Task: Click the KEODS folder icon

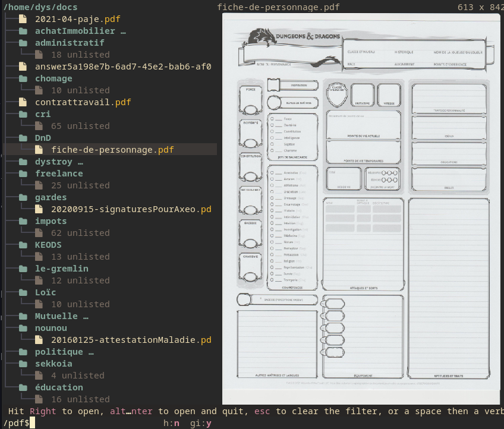Action: 23,245
